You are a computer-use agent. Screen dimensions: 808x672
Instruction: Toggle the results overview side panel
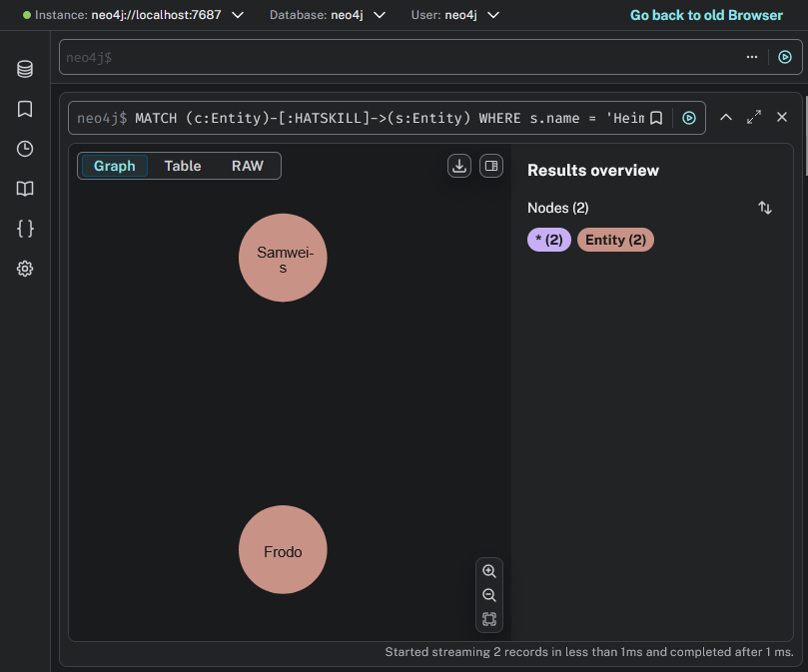tap(490, 166)
